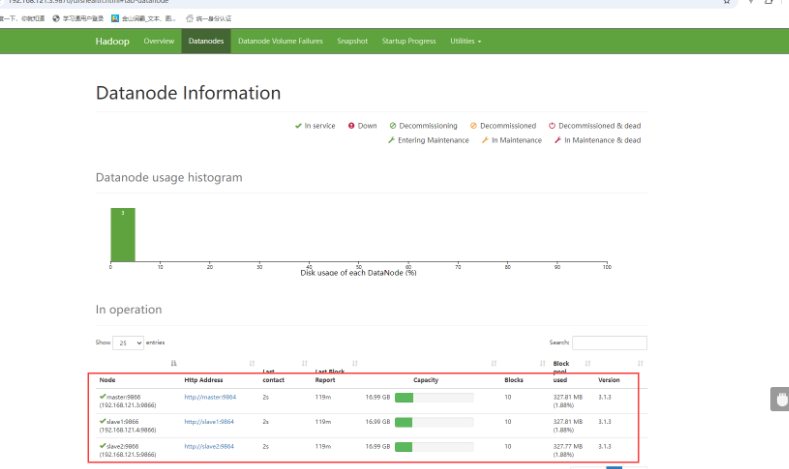Image resolution: width=789 pixels, height=469 pixels.
Task: Click the In Maintenance & dead wrench icon
Action: click(x=557, y=140)
